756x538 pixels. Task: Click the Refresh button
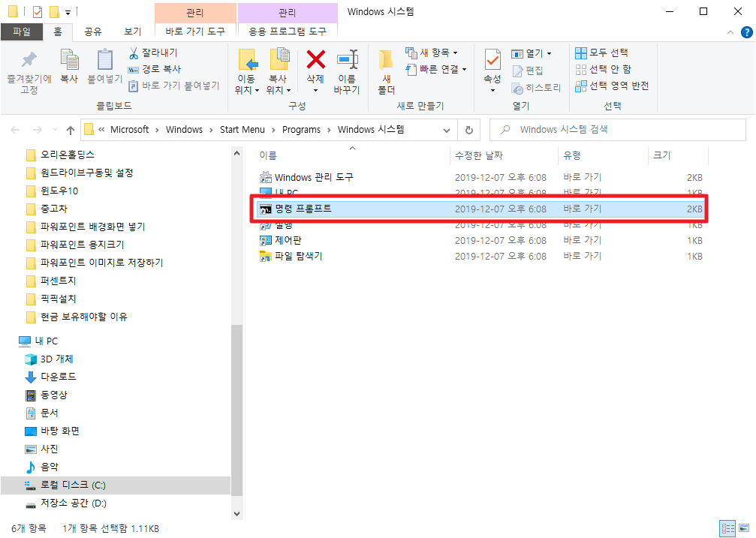tap(468, 130)
